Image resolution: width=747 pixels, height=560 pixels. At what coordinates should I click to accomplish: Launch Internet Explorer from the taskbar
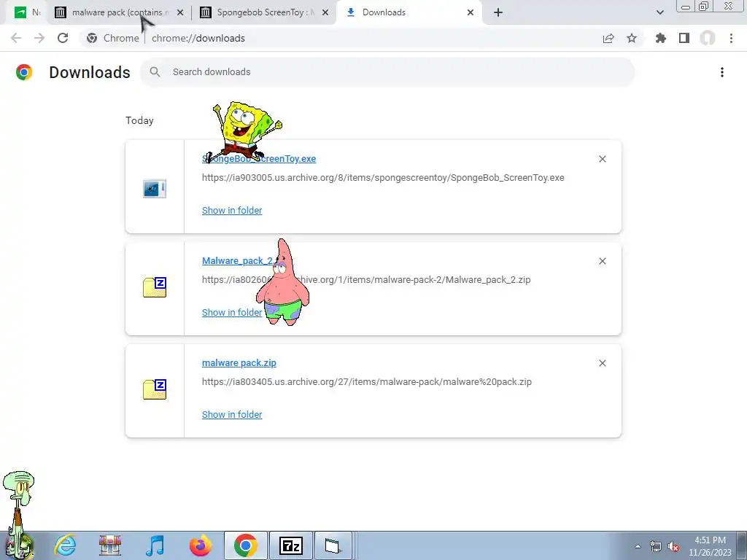pos(65,545)
